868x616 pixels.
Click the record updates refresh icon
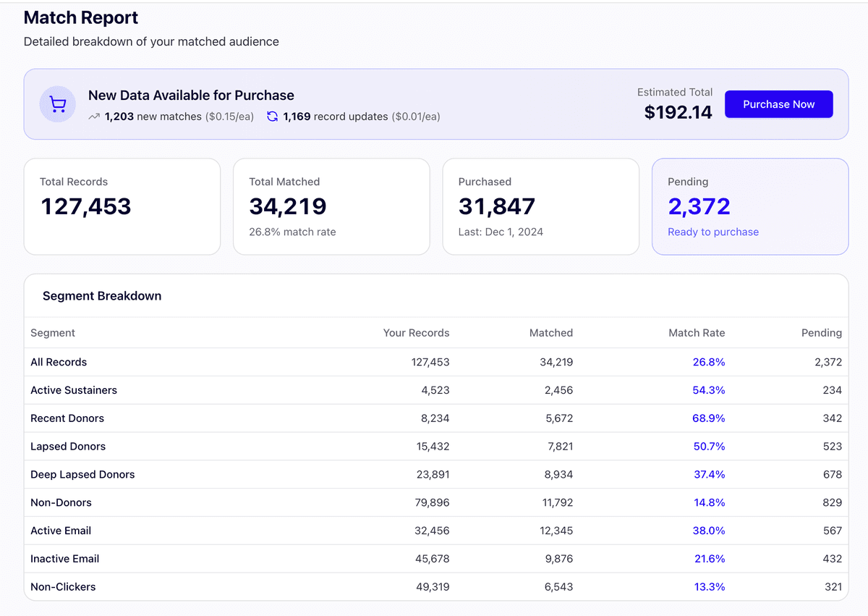(272, 117)
